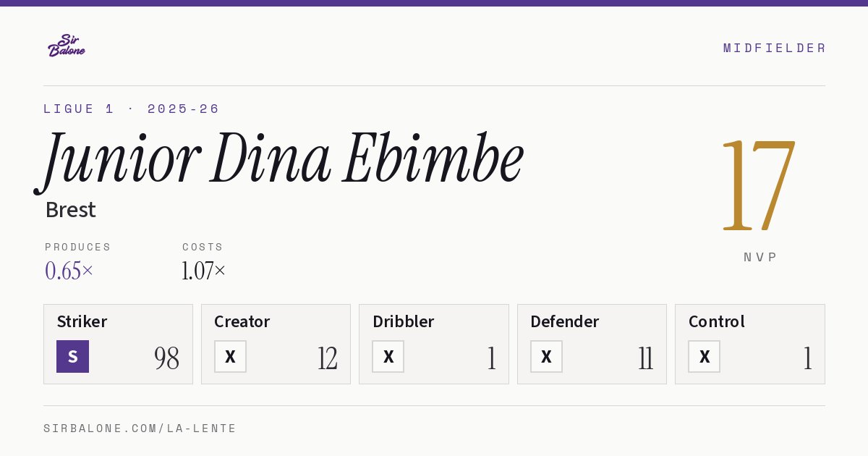
Task: Click the Creator score 12
Action: tap(327, 358)
